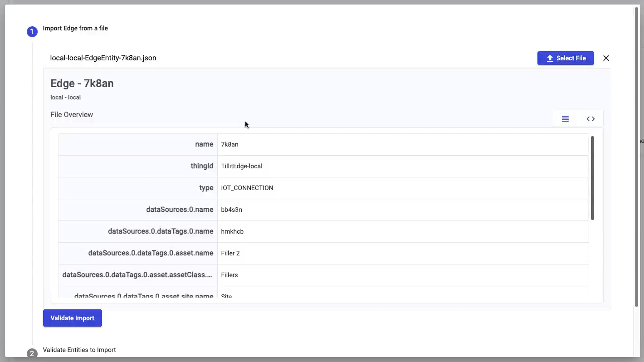This screenshot has height=362, width=644.
Task: Switch to the code view of File Overview
Action: click(590, 119)
